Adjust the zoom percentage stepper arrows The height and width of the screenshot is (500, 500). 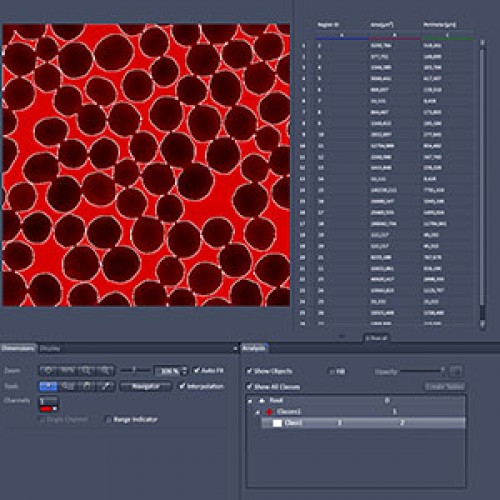185,370
